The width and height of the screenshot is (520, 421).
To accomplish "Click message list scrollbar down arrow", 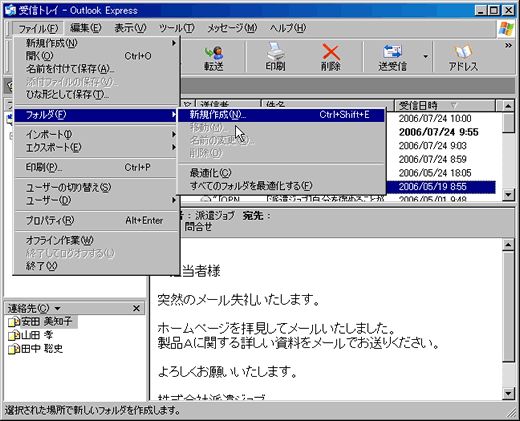I will [508, 194].
